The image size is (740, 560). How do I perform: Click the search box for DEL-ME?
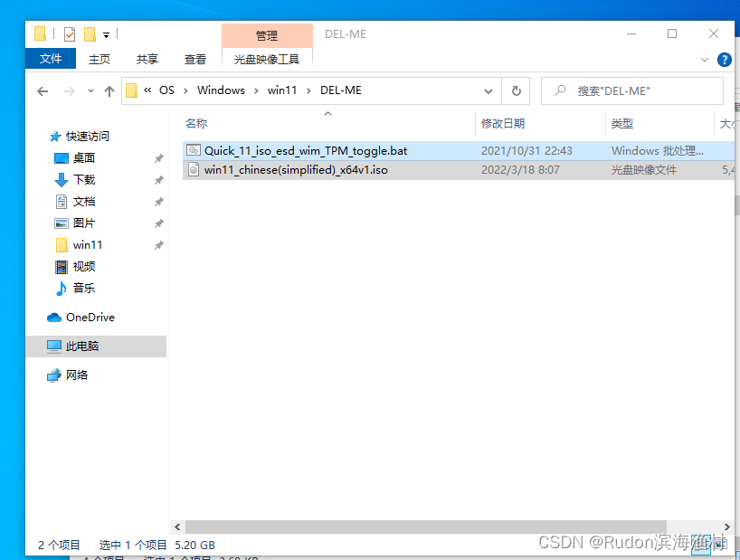(632, 91)
